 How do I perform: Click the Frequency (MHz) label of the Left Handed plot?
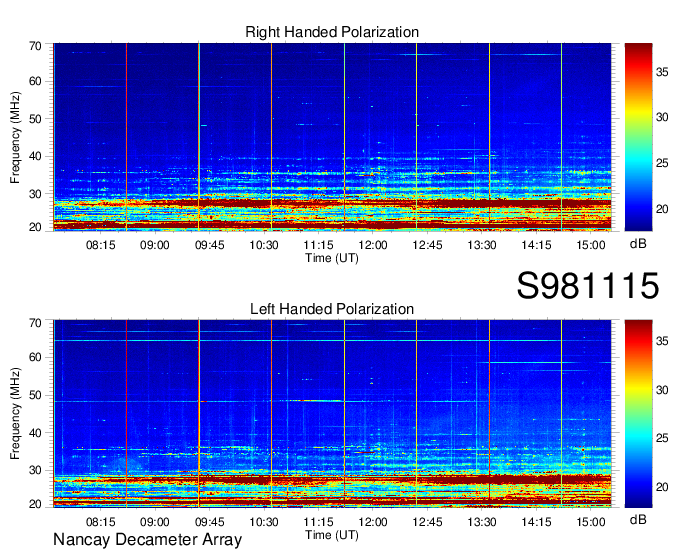coord(15,414)
